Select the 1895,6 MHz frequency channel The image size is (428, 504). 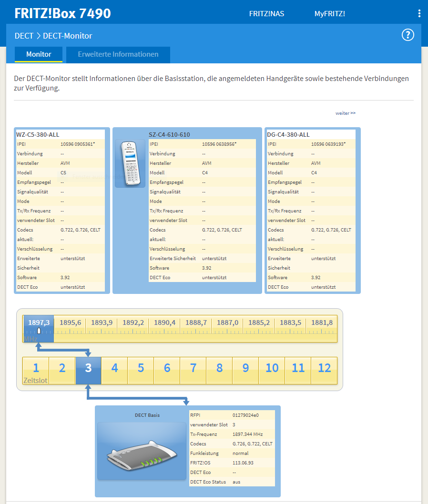point(70,323)
